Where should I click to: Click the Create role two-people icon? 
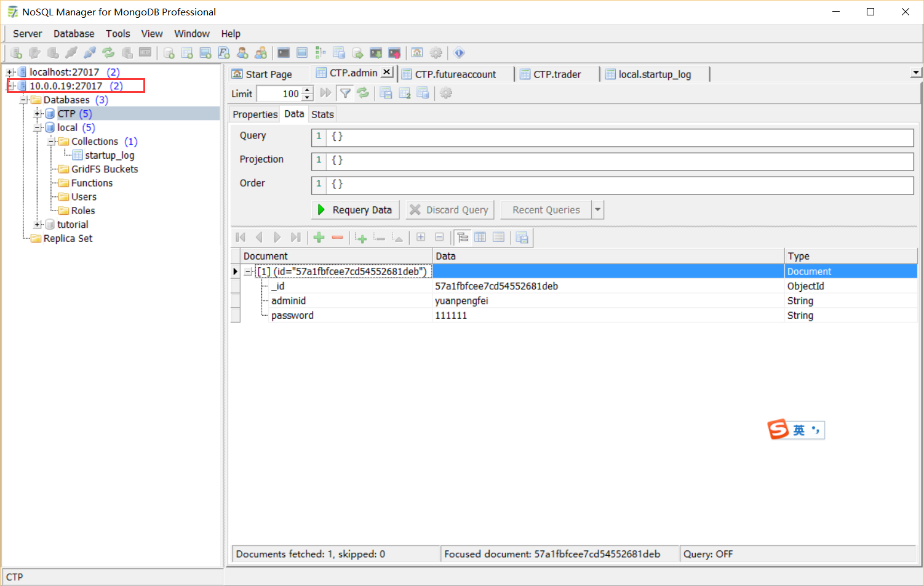[x=261, y=53]
